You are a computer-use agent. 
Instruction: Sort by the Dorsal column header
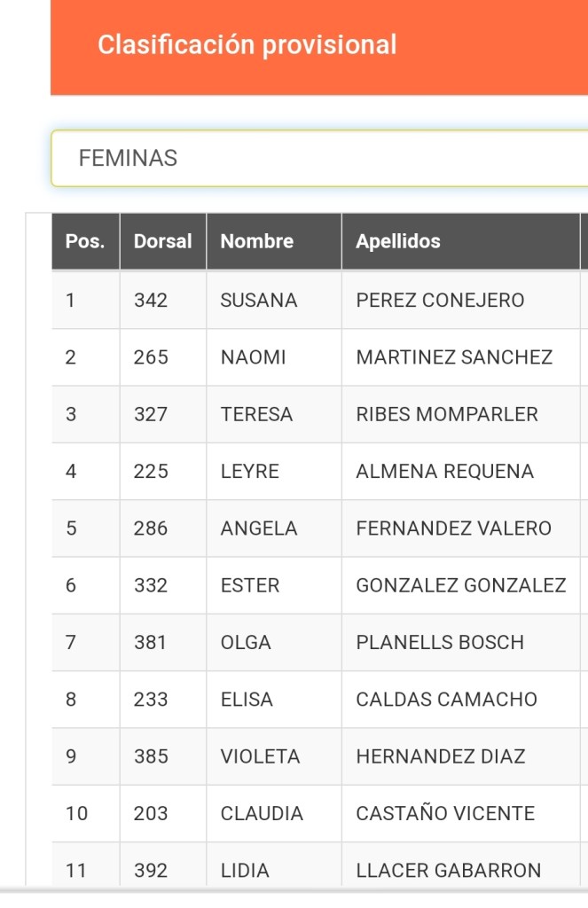163,241
